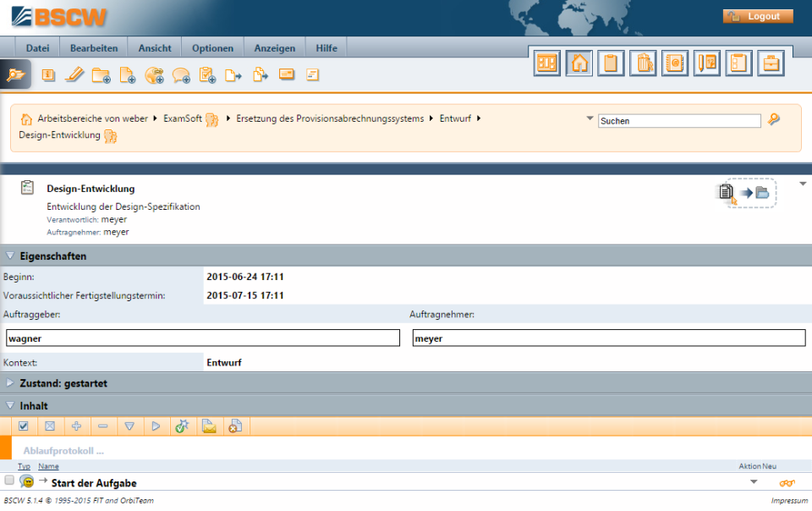This screenshot has height=511, width=812.
Task: Open the action dropdown at the task header's right edge
Action: point(803,184)
